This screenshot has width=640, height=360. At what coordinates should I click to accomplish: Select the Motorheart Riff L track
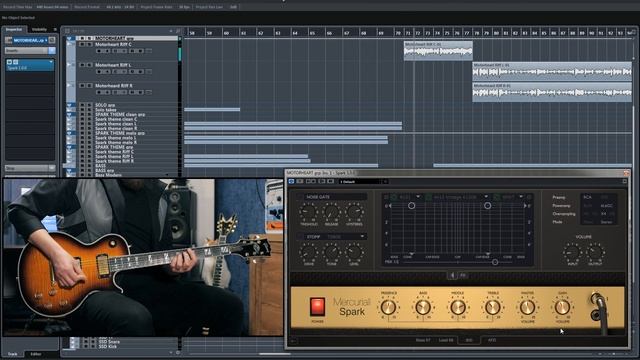tap(113, 65)
